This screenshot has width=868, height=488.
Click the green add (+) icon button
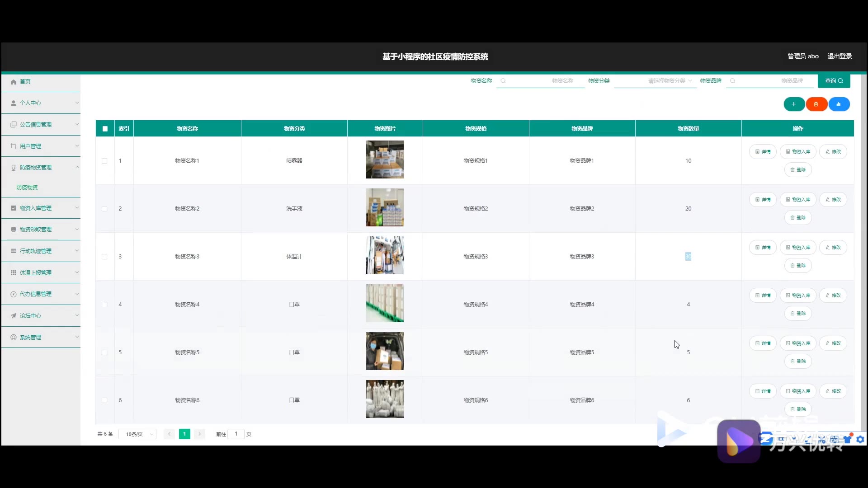coord(793,104)
